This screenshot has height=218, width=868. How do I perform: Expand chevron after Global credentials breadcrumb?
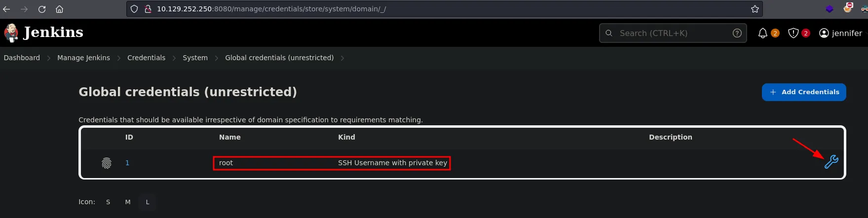click(342, 58)
